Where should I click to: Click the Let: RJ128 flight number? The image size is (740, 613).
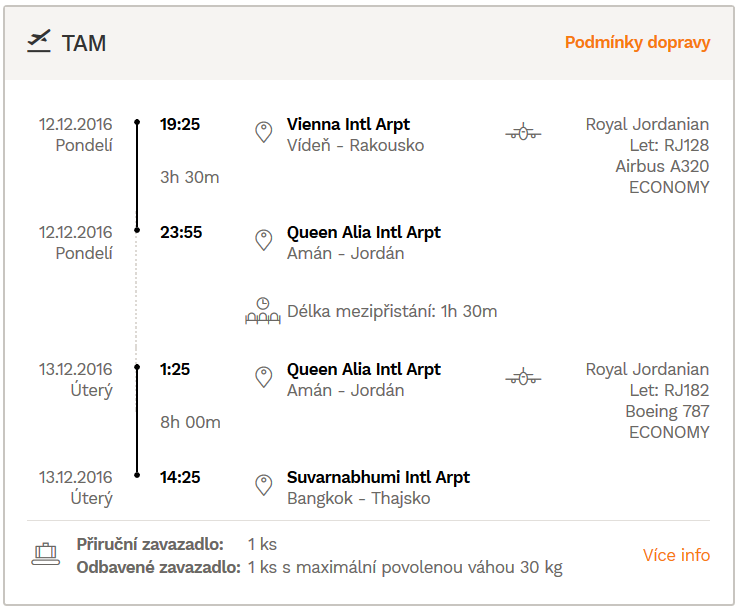669,145
